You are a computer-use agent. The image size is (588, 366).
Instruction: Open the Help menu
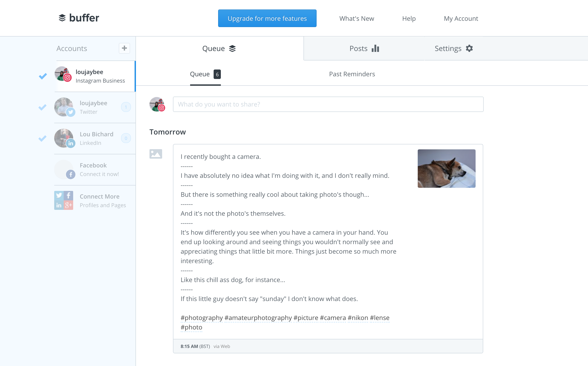[409, 19]
